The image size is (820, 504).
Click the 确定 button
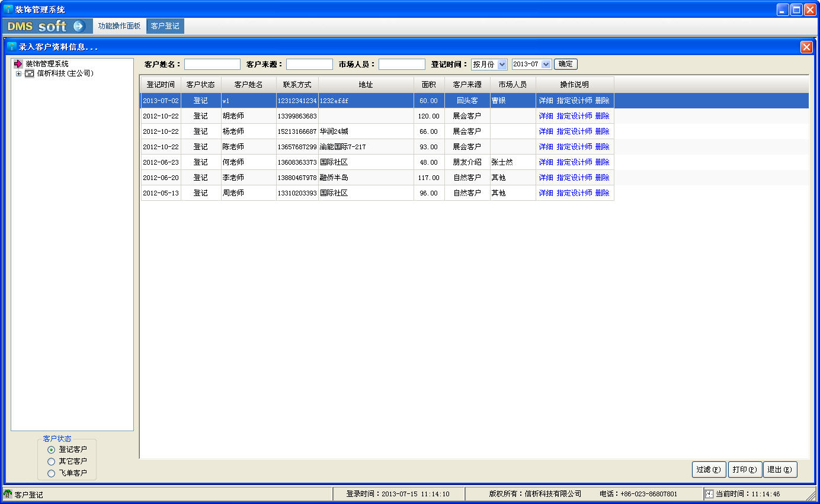tap(565, 64)
